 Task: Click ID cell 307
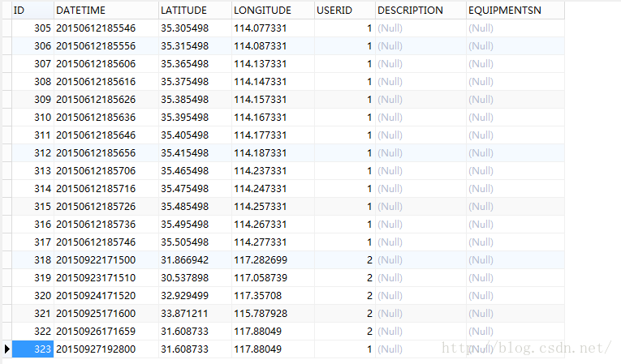[x=32, y=64]
